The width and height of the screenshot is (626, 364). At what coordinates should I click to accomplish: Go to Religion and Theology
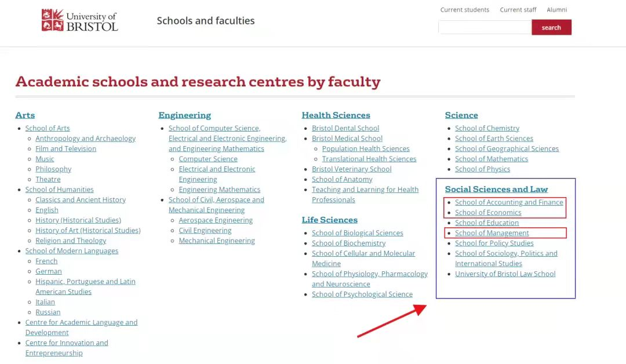(x=71, y=241)
